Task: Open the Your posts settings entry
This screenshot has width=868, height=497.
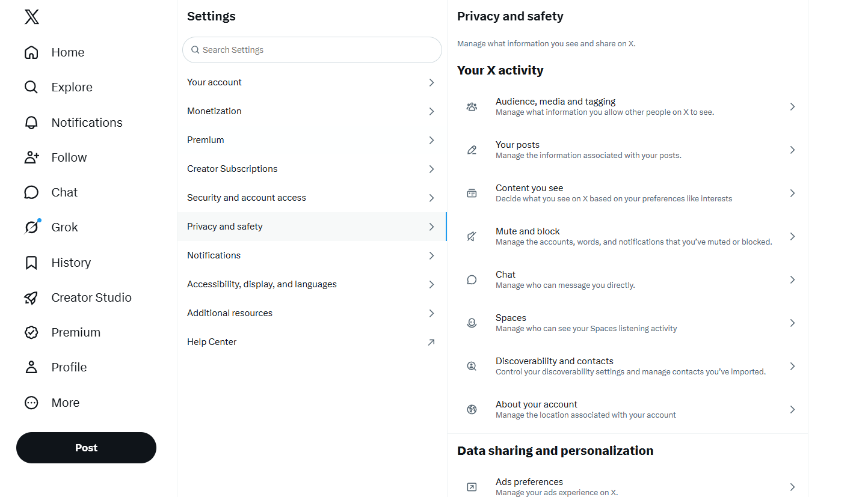Action: pyautogui.click(x=627, y=150)
